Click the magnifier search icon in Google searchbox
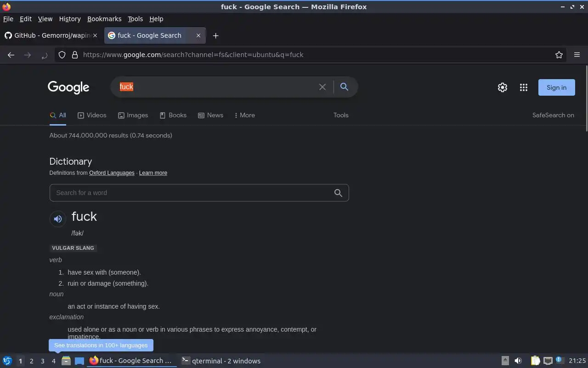Screen dimensions: 588x368 (344, 86)
